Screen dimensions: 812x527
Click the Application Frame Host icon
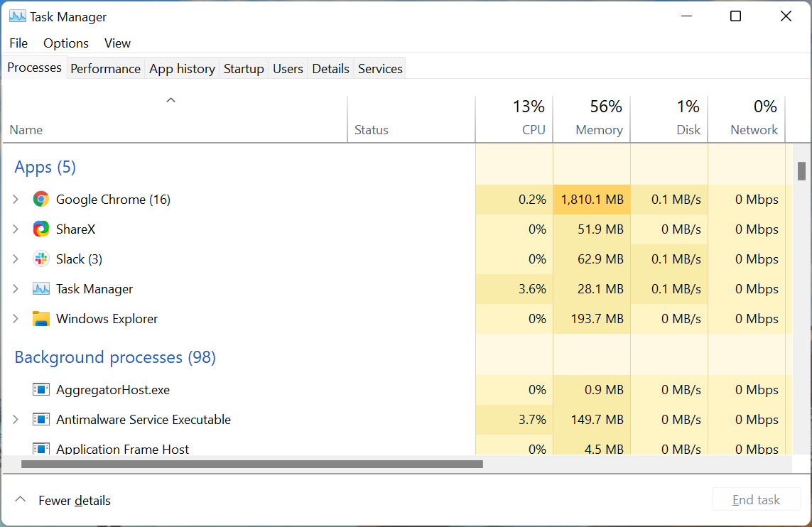point(40,449)
